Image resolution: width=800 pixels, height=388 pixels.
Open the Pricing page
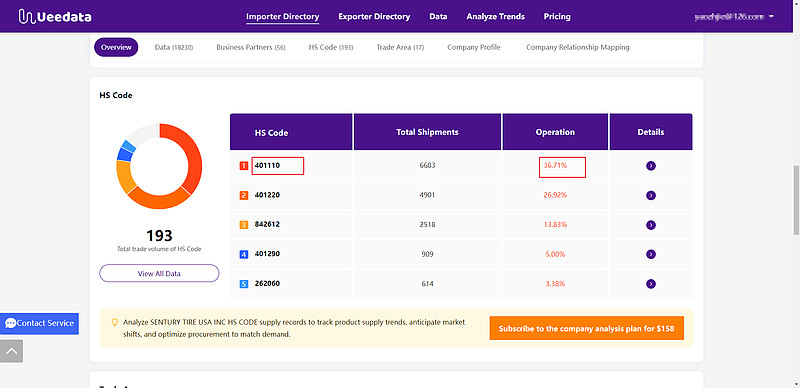tap(557, 16)
